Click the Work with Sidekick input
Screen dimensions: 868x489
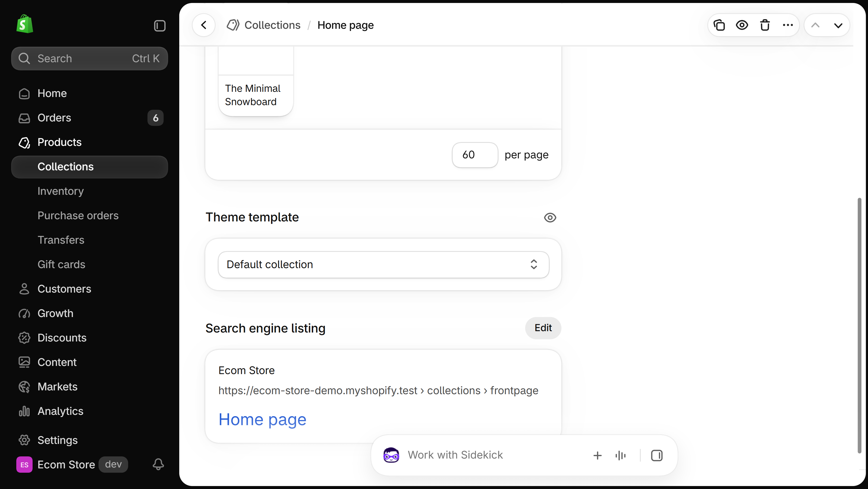[455, 455]
